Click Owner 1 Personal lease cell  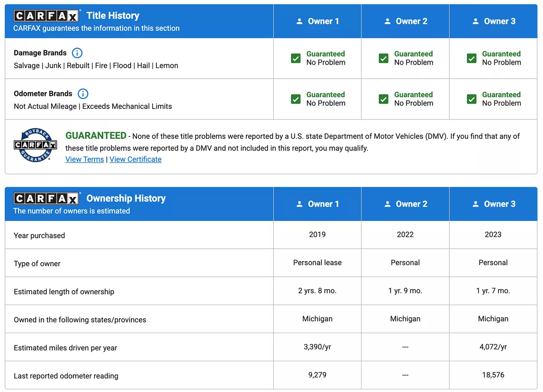[317, 263]
